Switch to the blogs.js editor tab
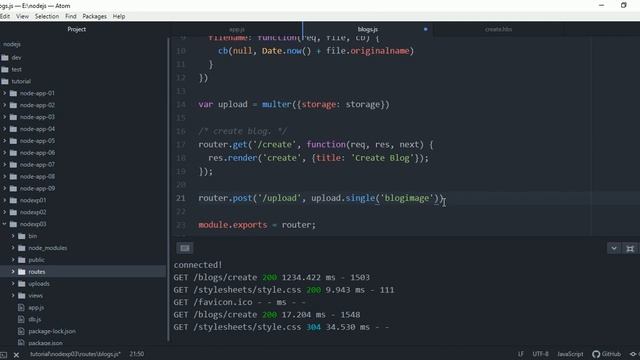This screenshot has width=640, height=360. coord(368,29)
